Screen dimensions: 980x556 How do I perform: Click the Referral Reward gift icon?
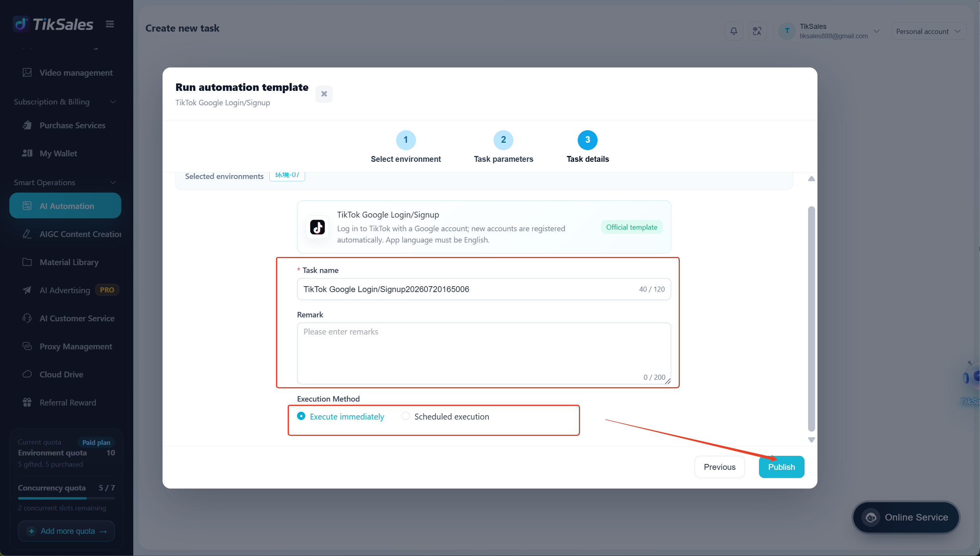click(x=27, y=402)
